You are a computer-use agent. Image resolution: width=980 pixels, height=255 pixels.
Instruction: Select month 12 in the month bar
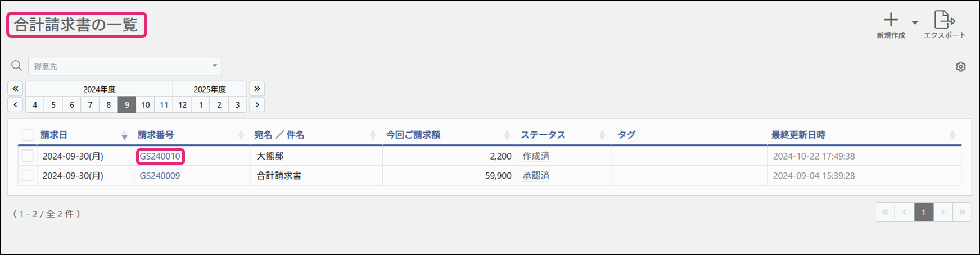182,104
